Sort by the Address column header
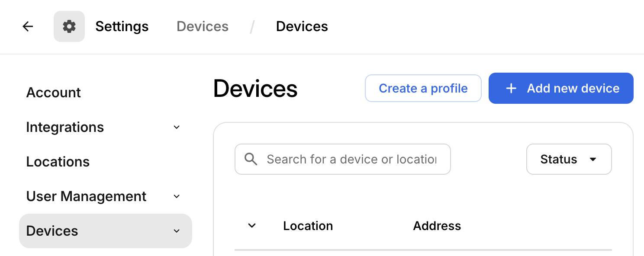This screenshot has height=256, width=644. click(x=437, y=226)
